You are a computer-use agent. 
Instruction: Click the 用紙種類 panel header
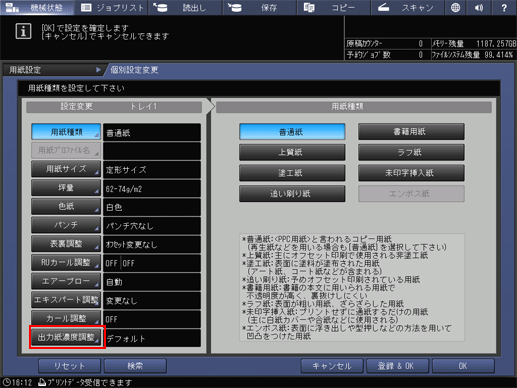354,107
